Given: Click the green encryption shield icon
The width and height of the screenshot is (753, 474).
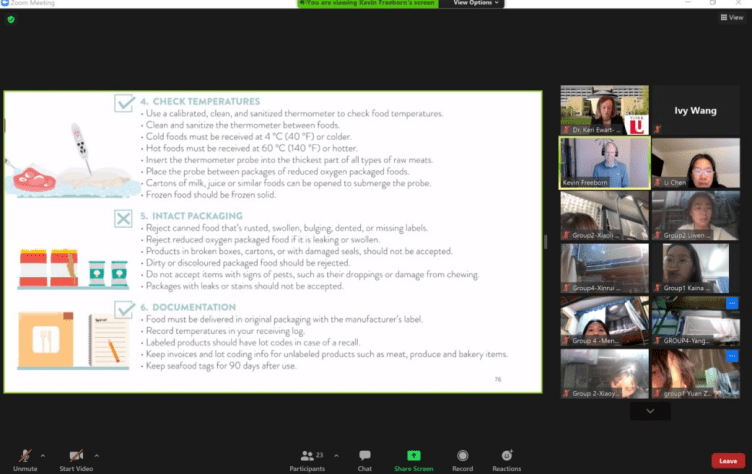Looking at the screenshot, I should pos(11,19).
